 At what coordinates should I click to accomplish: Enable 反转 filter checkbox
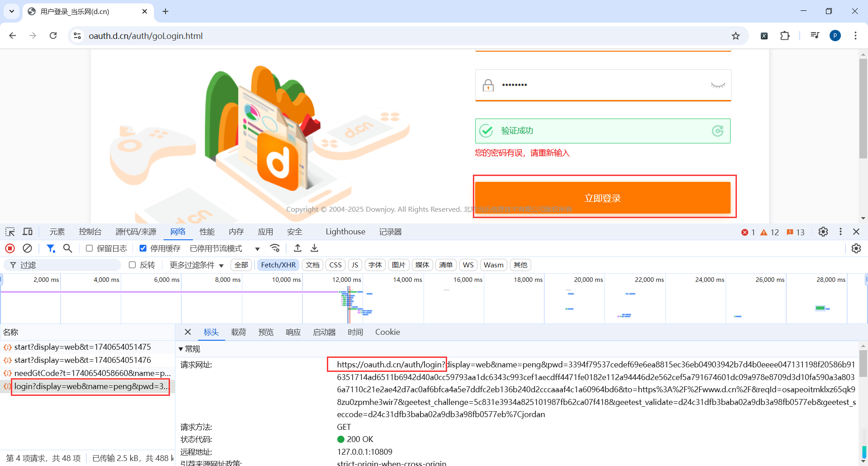coord(132,265)
